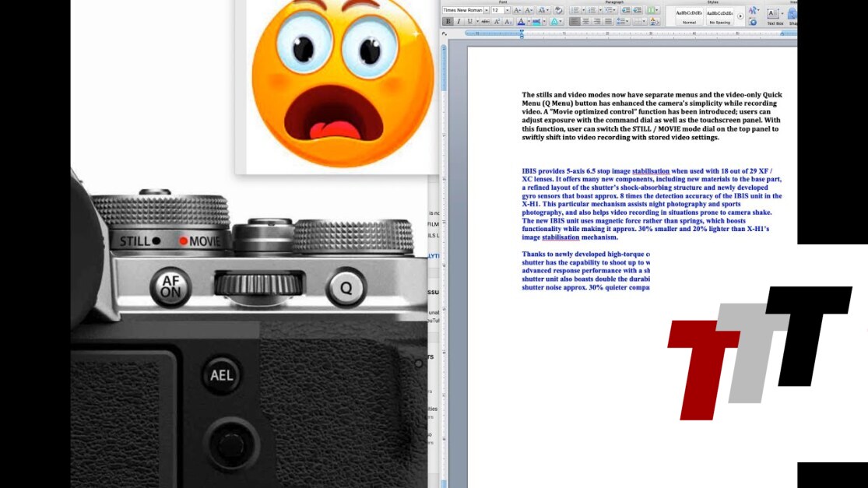The width and height of the screenshot is (868, 488).
Task: Toggle underline formatting on selected text
Action: point(470,22)
